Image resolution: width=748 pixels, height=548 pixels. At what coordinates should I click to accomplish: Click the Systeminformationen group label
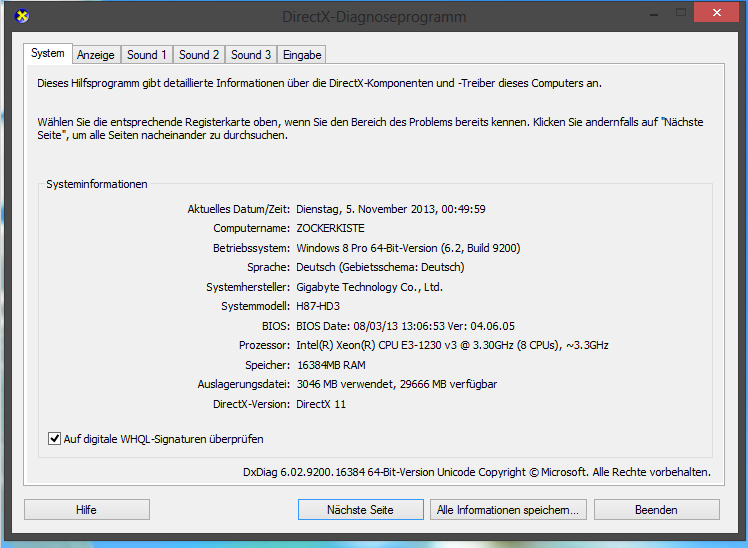pyautogui.click(x=97, y=184)
